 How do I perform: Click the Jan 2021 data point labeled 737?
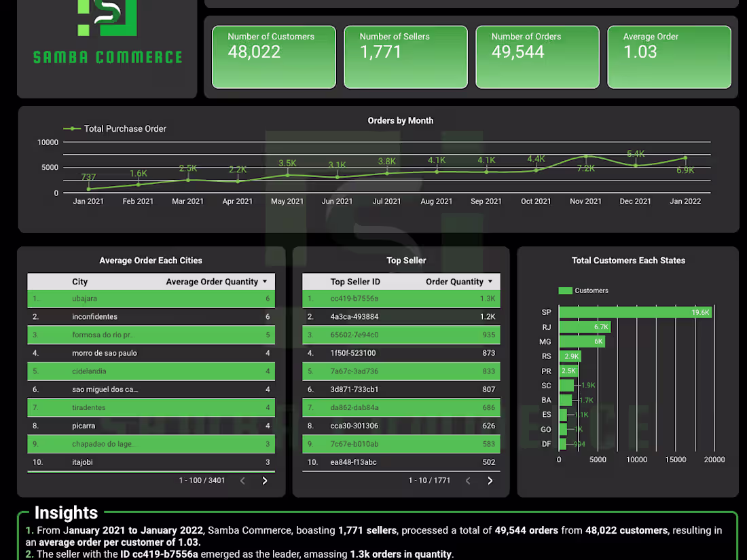pos(88,189)
